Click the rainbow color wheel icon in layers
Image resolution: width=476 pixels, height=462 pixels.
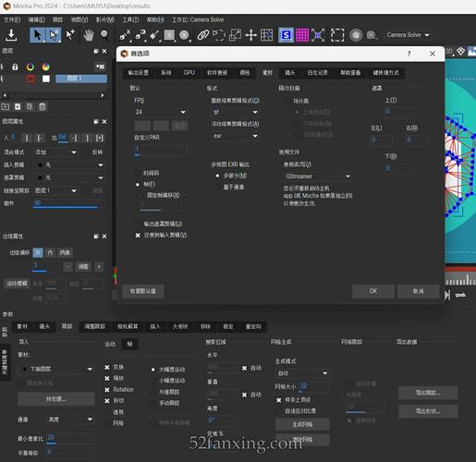pyautogui.click(x=46, y=67)
